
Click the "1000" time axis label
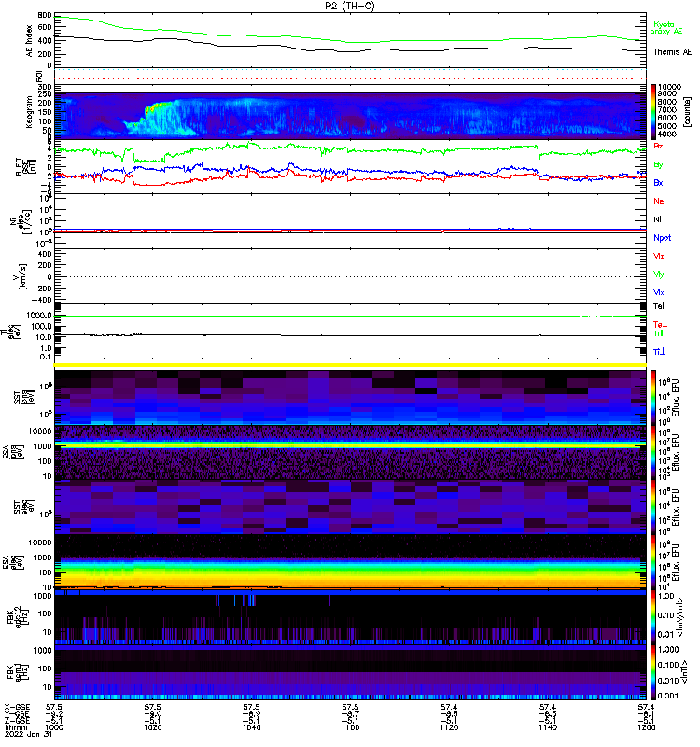click(x=54, y=727)
